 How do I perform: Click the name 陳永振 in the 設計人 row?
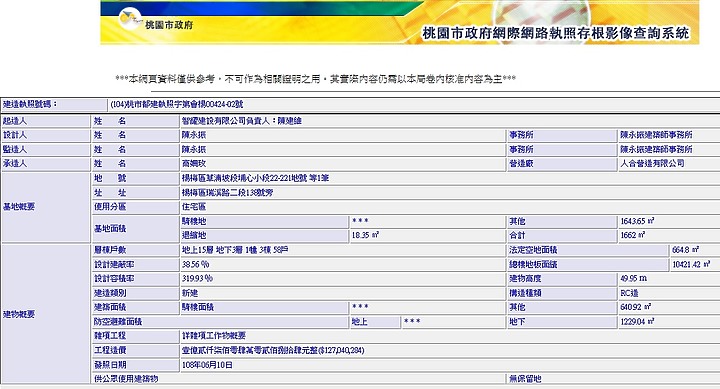click(194, 135)
